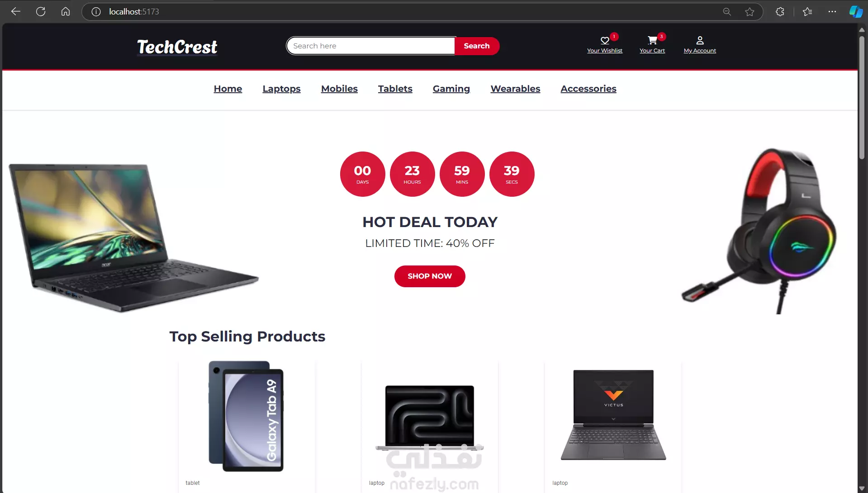Click the red Search button
The width and height of the screenshot is (868, 493).
click(477, 46)
